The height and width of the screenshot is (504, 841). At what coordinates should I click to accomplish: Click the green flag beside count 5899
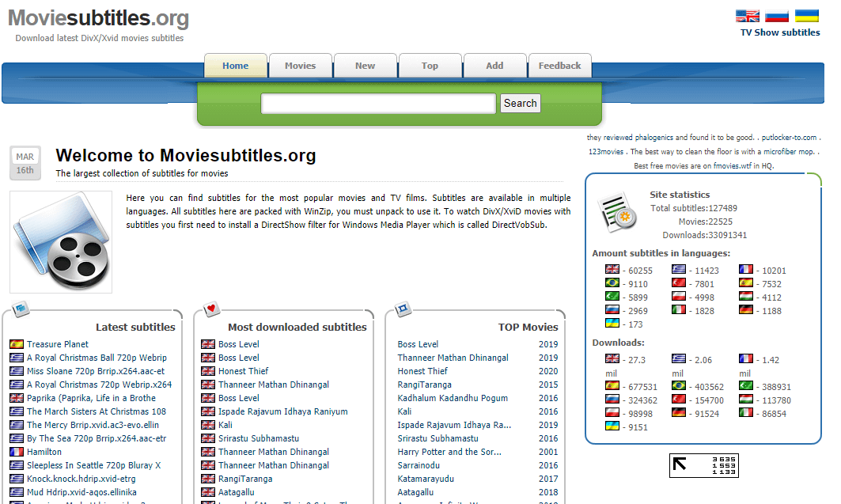click(612, 296)
